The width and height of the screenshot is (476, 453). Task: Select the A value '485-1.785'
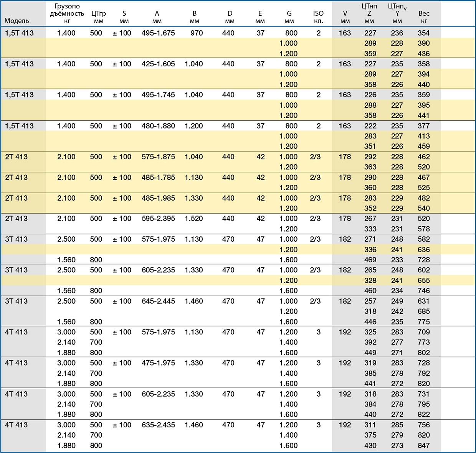point(158,178)
